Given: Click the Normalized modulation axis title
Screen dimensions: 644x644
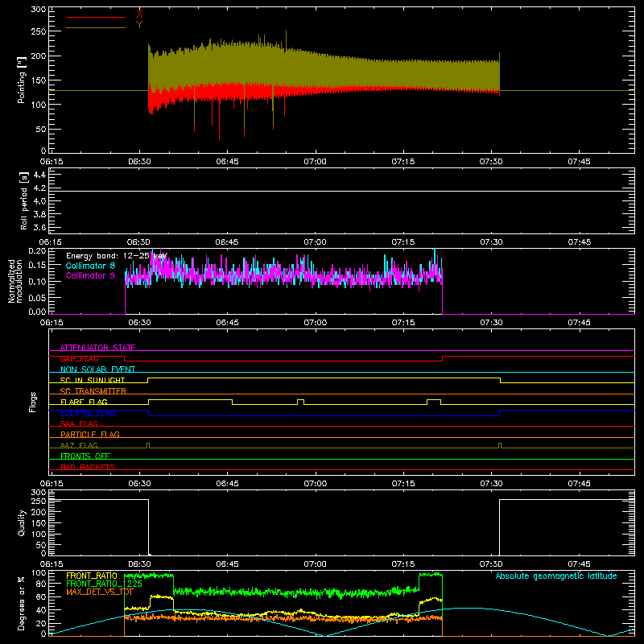Looking at the screenshot, I should pyautogui.click(x=15, y=281).
